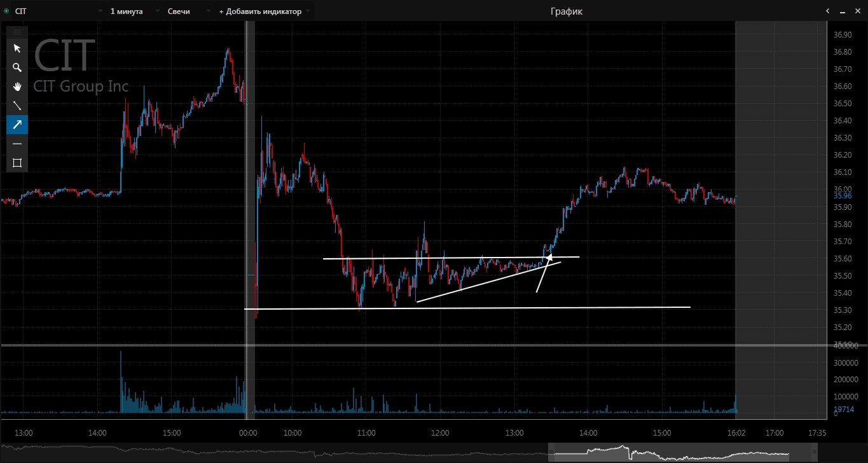Select the pointer cursor tool

(17, 48)
